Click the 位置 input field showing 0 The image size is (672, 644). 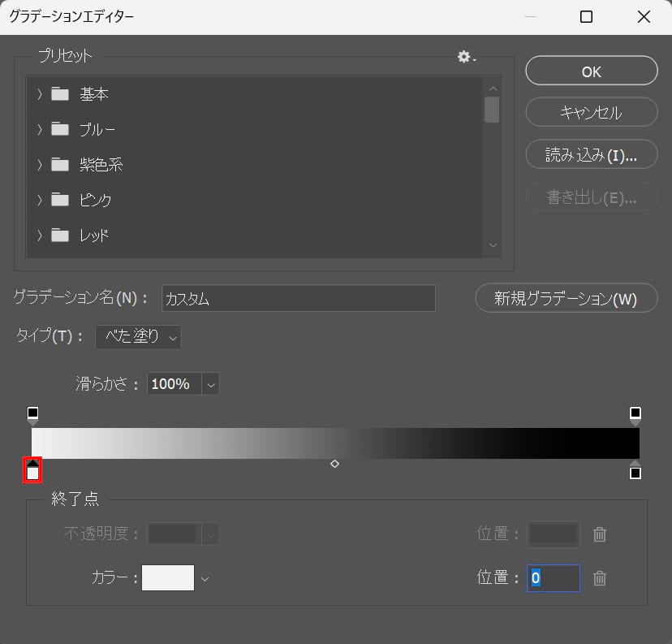(553, 578)
